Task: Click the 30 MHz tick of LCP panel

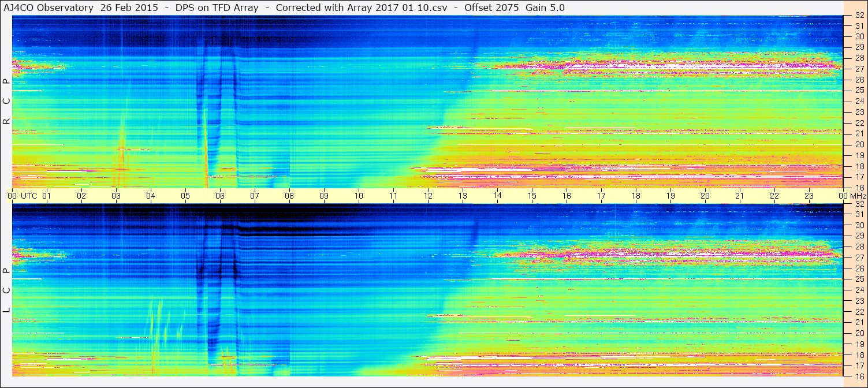Action: pos(859,225)
